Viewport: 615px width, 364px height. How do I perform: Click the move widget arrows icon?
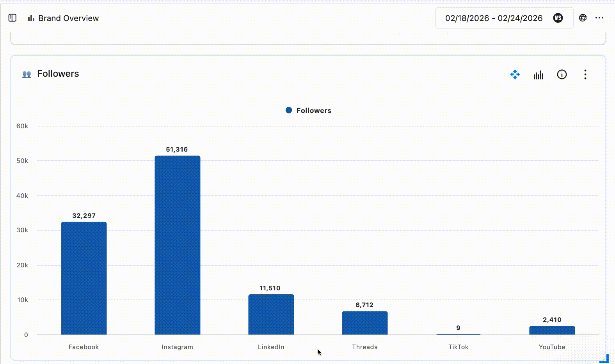click(515, 74)
